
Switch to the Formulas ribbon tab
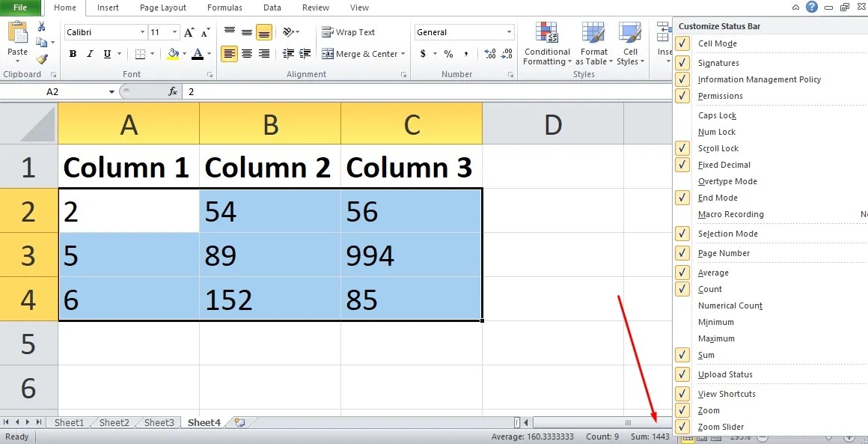tap(224, 7)
